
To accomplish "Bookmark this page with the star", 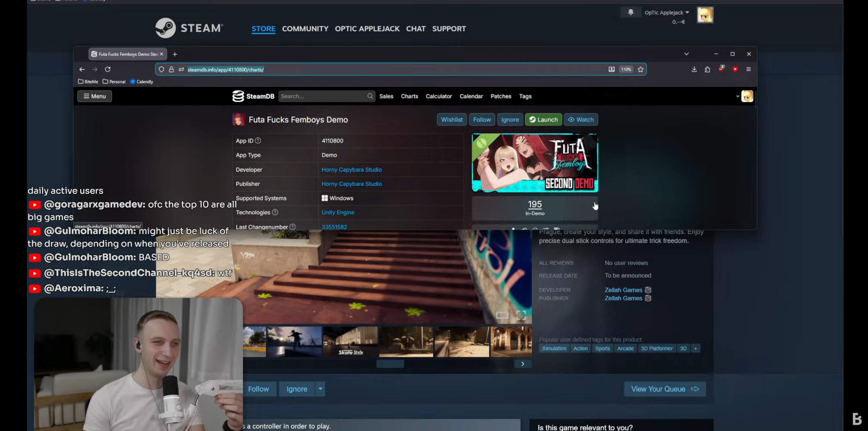I will click(x=641, y=69).
